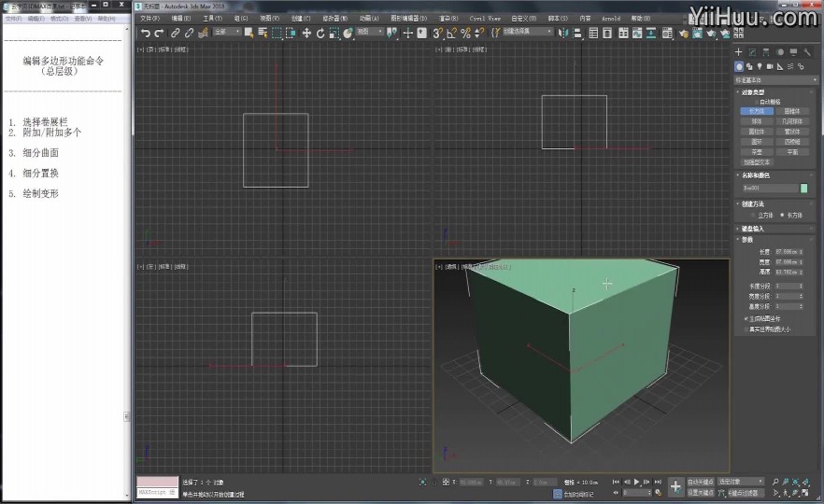This screenshot has width=824, height=504.
Task: Open the Material Editor icon
Action: [667, 33]
